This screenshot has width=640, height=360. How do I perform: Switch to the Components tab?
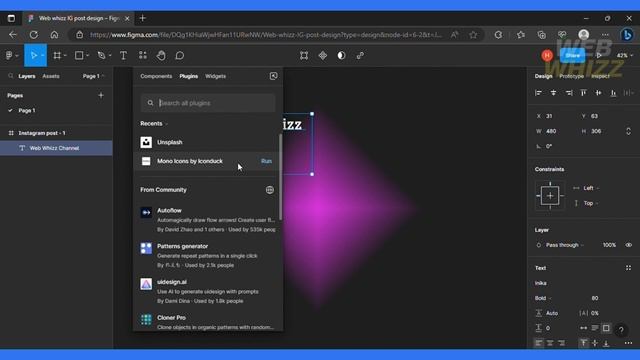click(x=156, y=76)
